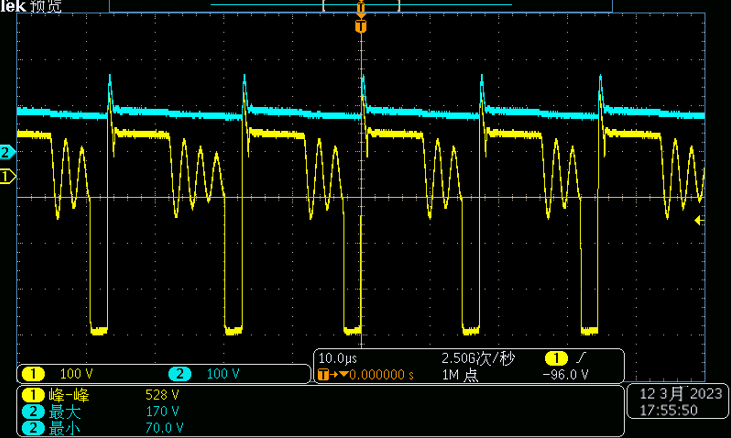Click the record view bracket at top

tap(361, 5)
